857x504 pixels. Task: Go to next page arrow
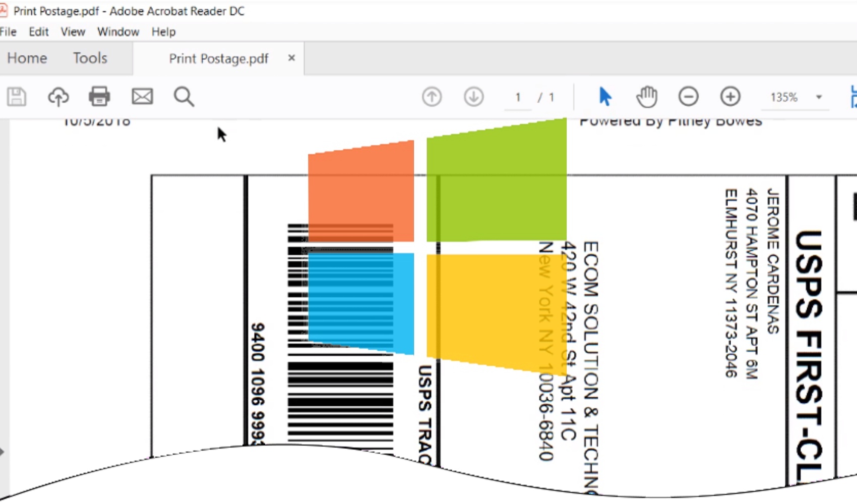474,97
